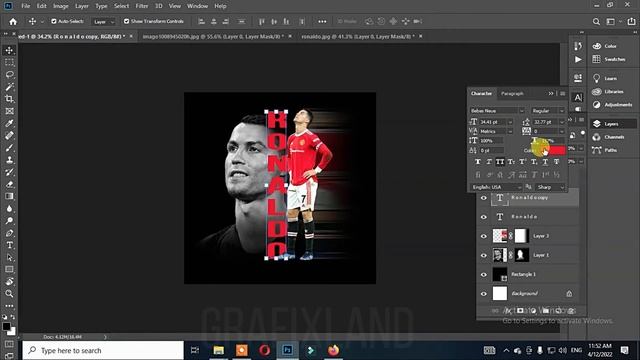Open the tracking value dropdown arrow
640x360 pixels.
[562, 131]
